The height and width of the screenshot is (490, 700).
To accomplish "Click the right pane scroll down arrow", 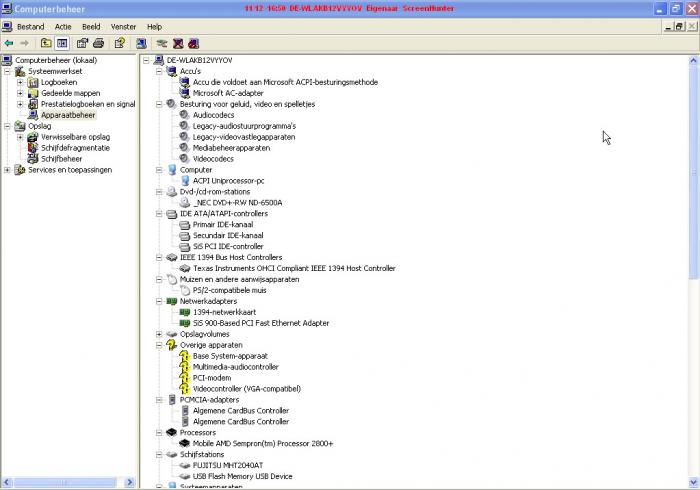I will tap(693, 482).
